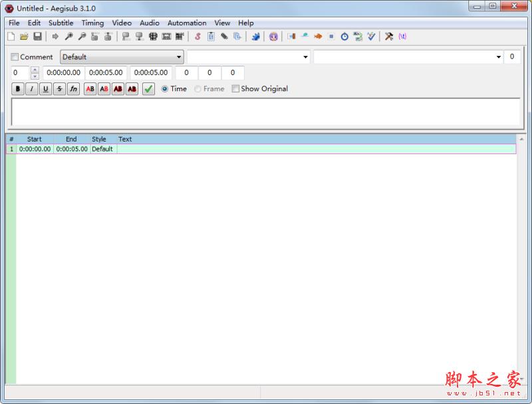The height and width of the screenshot is (404, 532).
Task: Commit the line with green checkmark
Action: (x=148, y=89)
